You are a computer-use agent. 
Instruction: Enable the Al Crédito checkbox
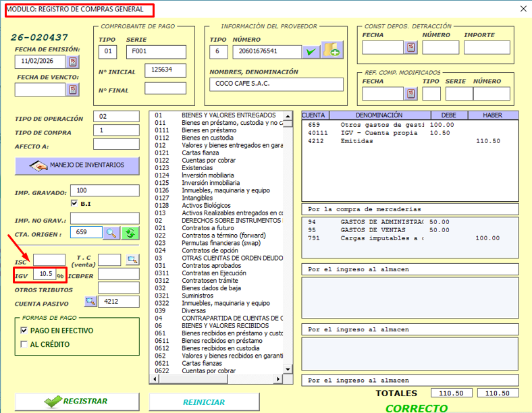(x=25, y=345)
